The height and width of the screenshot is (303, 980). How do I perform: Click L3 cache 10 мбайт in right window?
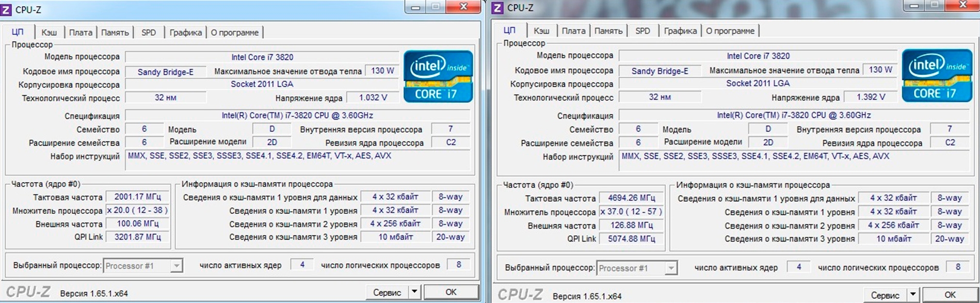click(894, 238)
